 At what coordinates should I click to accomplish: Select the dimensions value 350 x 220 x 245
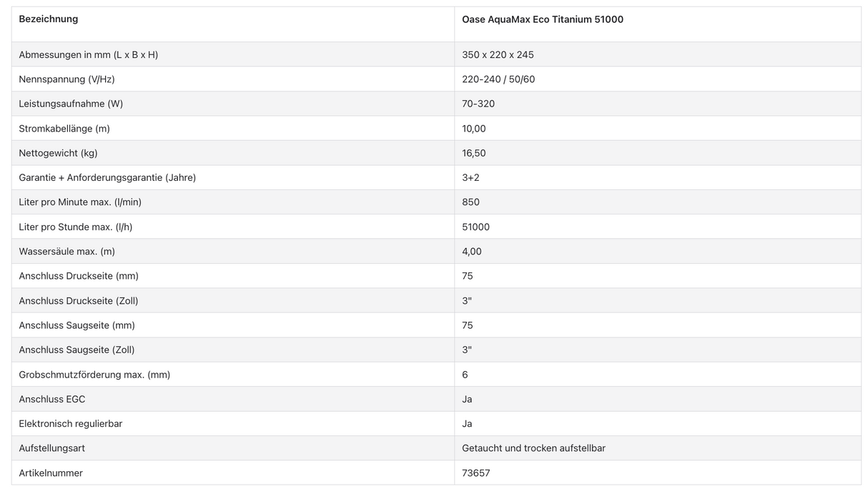click(498, 55)
